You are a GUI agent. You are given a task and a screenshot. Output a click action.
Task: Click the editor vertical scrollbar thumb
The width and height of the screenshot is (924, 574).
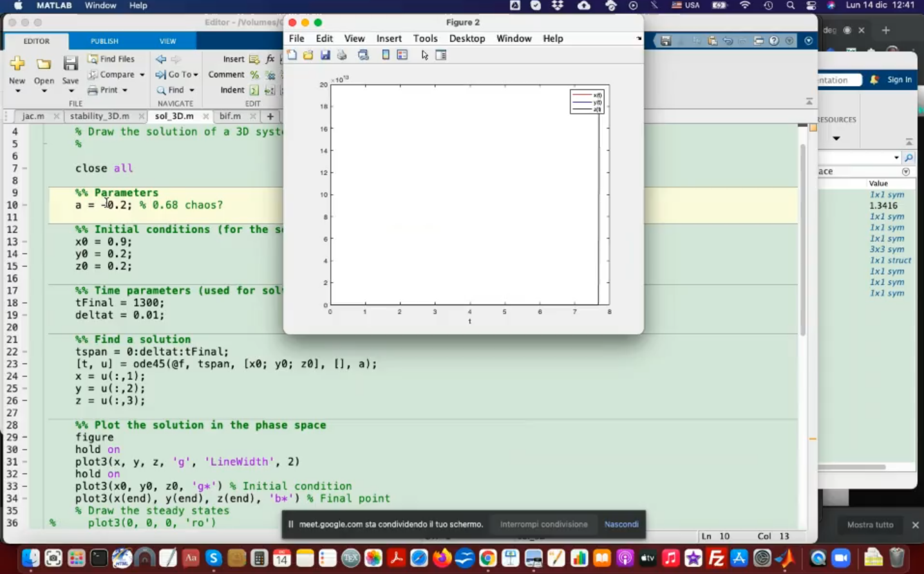click(802, 238)
